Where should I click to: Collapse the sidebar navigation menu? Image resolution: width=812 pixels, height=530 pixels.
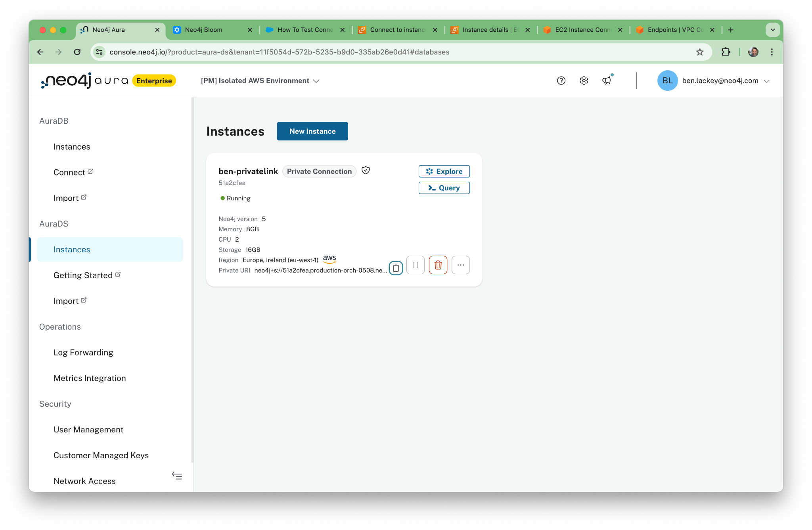177,476
